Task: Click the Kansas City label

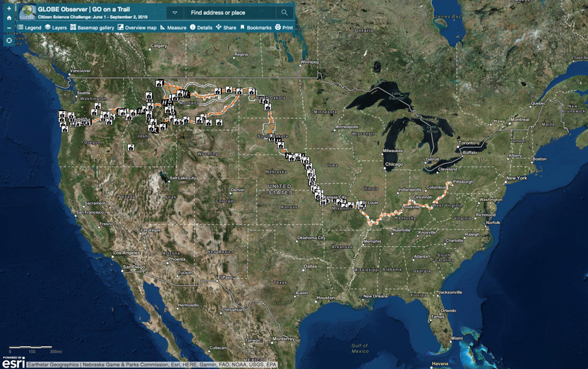Action: click(x=335, y=197)
